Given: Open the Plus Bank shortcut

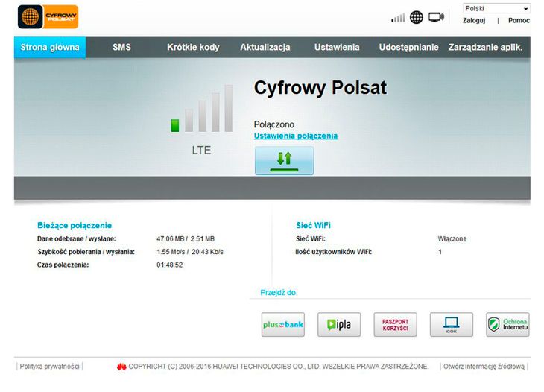Looking at the screenshot, I should [282, 325].
